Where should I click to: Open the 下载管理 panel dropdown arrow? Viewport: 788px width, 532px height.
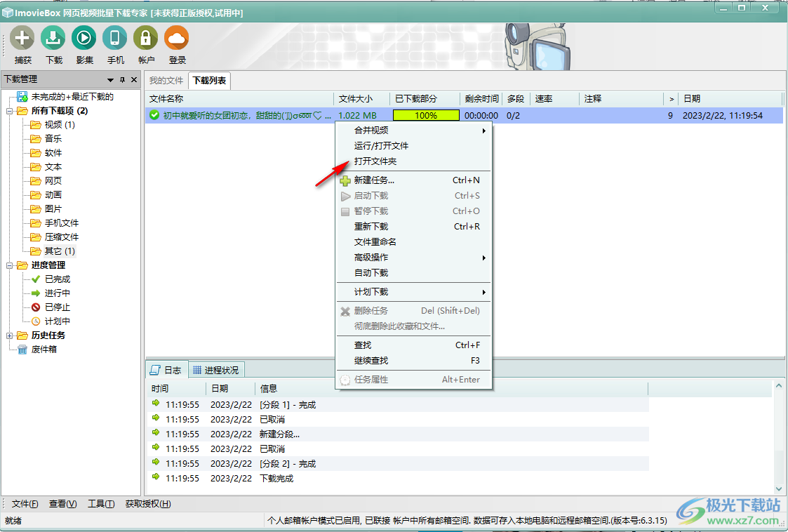[x=111, y=80]
